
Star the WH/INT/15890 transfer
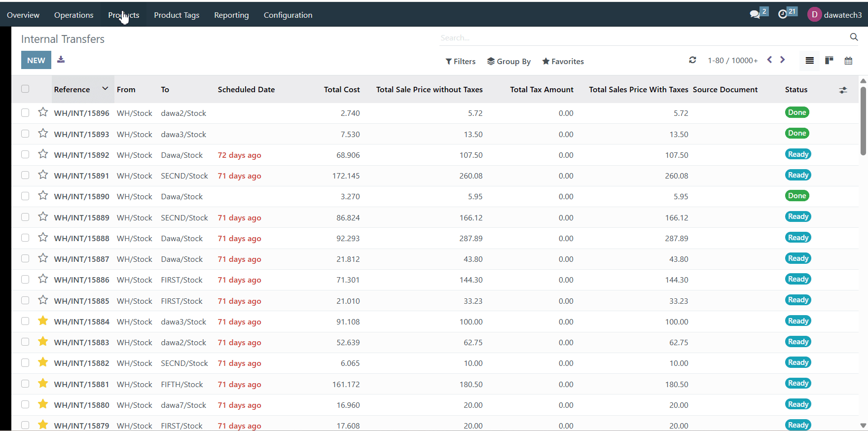tap(43, 196)
